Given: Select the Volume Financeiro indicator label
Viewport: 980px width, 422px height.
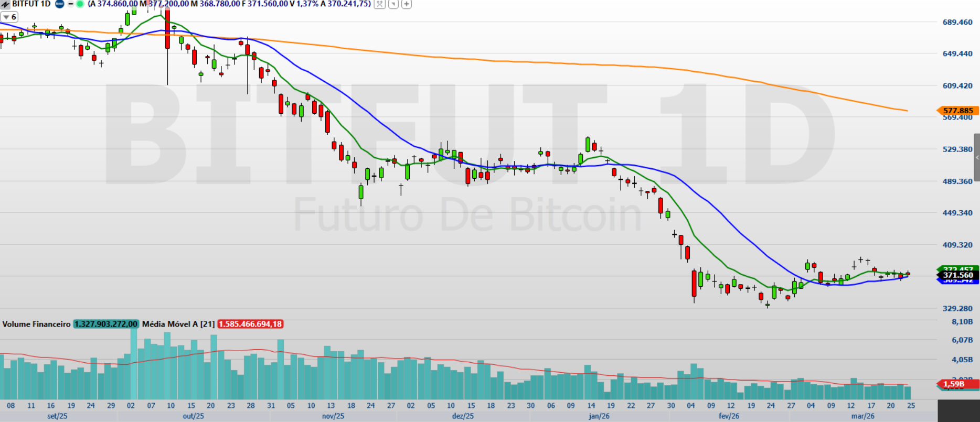Looking at the screenshot, I should [x=36, y=324].
